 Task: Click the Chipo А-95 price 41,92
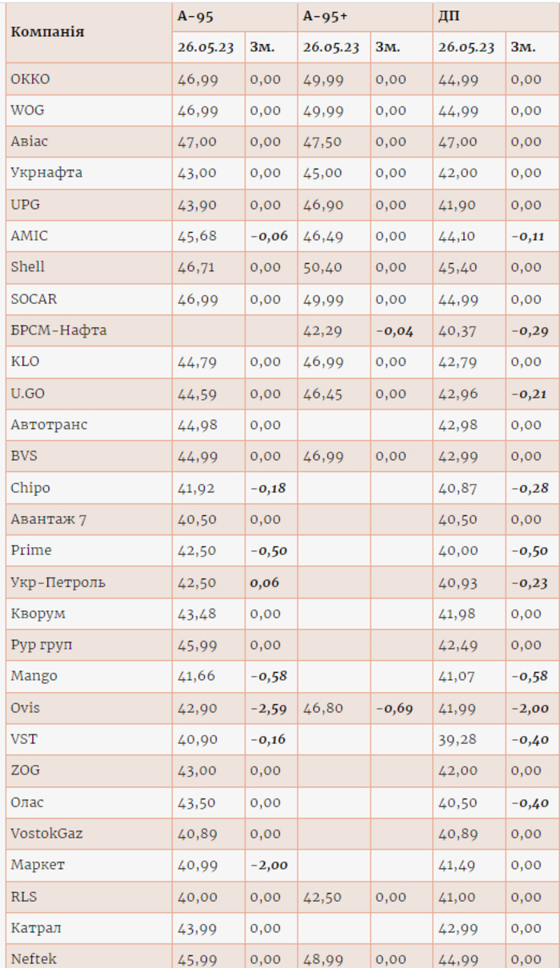point(197,488)
